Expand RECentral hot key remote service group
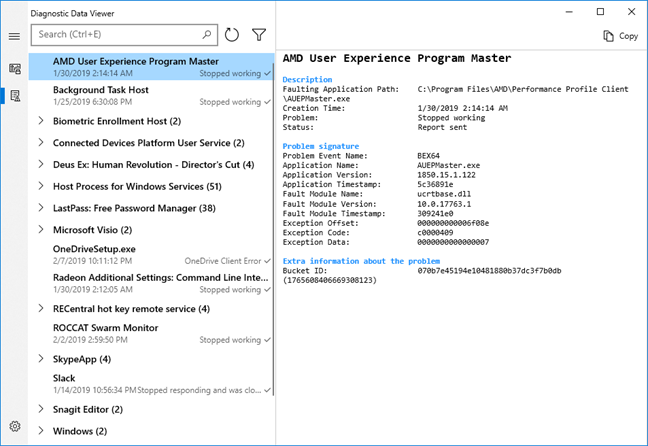Screen dimensions: 648x446 tap(40, 308)
